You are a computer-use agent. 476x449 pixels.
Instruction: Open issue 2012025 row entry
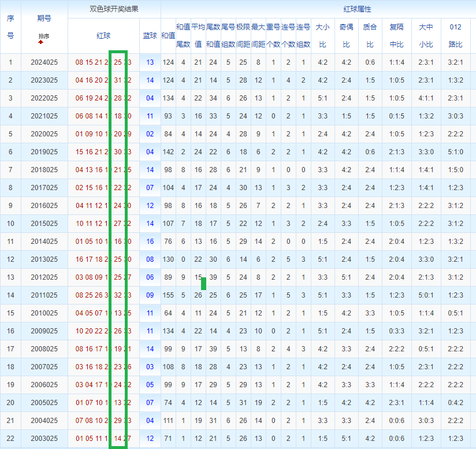click(x=44, y=277)
